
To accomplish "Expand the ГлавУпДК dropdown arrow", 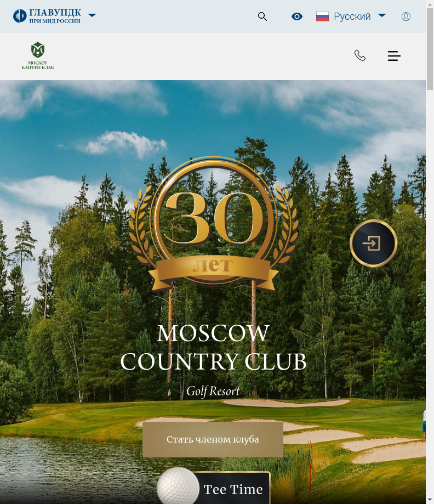I will point(92,15).
